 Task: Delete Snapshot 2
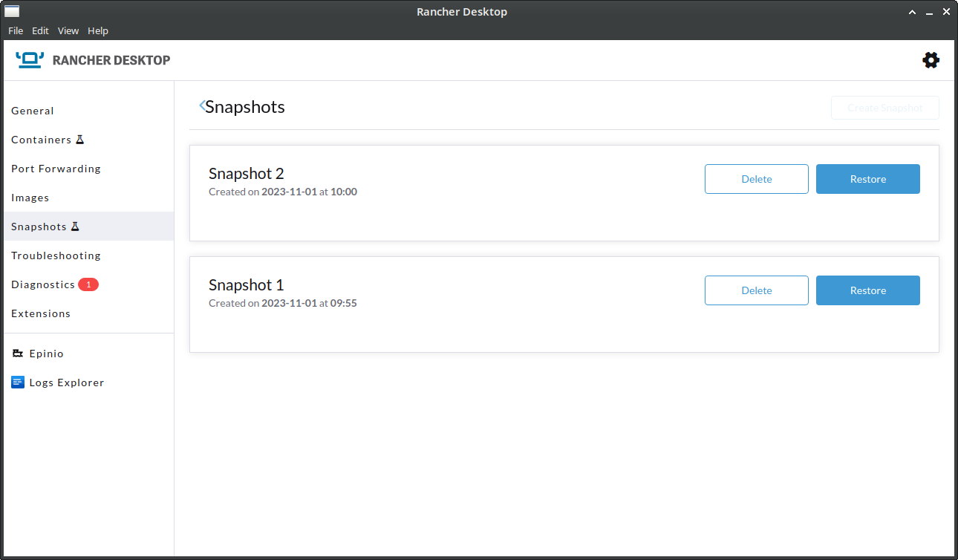pyautogui.click(x=757, y=179)
